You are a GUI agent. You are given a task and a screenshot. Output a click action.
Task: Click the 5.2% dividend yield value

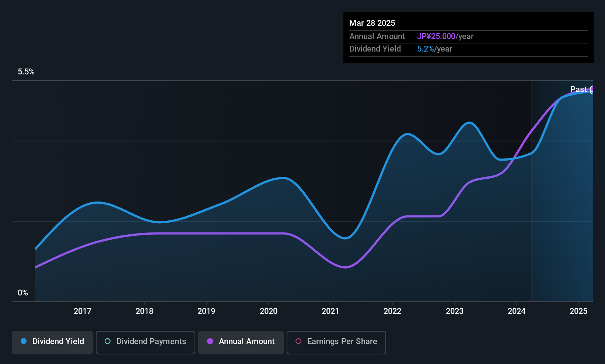(x=426, y=49)
